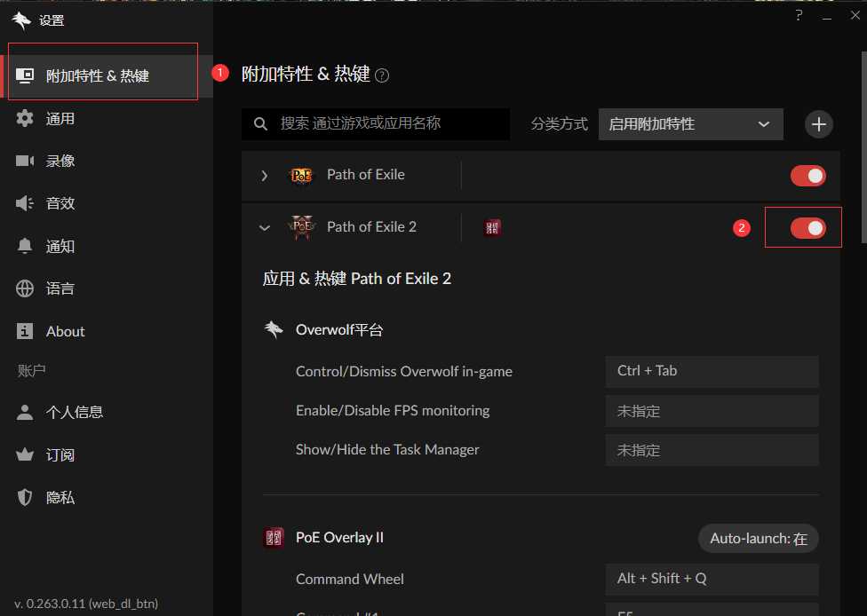The width and height of the screenshot is (867, 616).
Task: Open the 分类方式 dropdown
Action: [690, 124]
